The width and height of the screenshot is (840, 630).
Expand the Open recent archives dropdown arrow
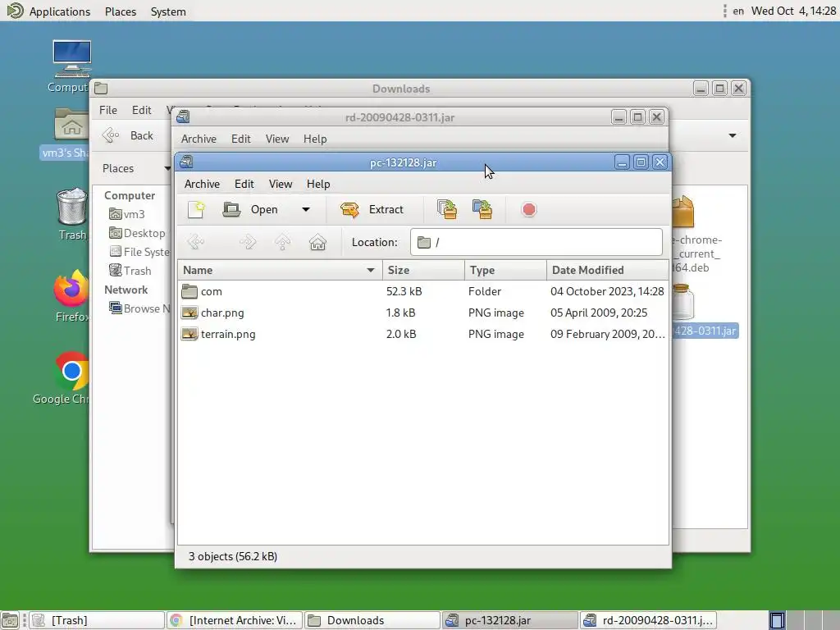306,209
